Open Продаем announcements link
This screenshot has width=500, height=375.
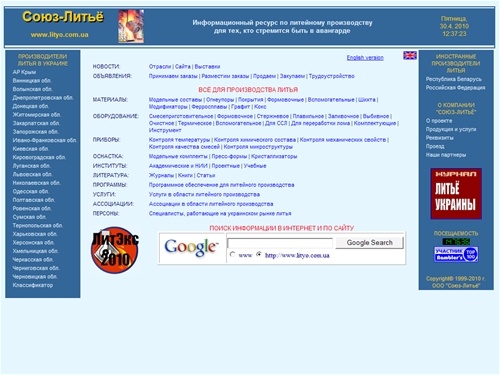tap(264, 76)
